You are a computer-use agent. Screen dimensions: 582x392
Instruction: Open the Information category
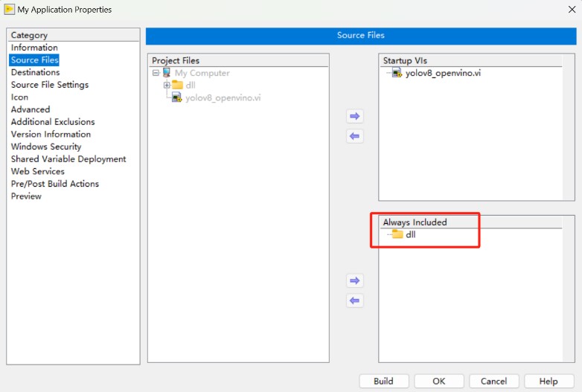[x=34, y=48]
